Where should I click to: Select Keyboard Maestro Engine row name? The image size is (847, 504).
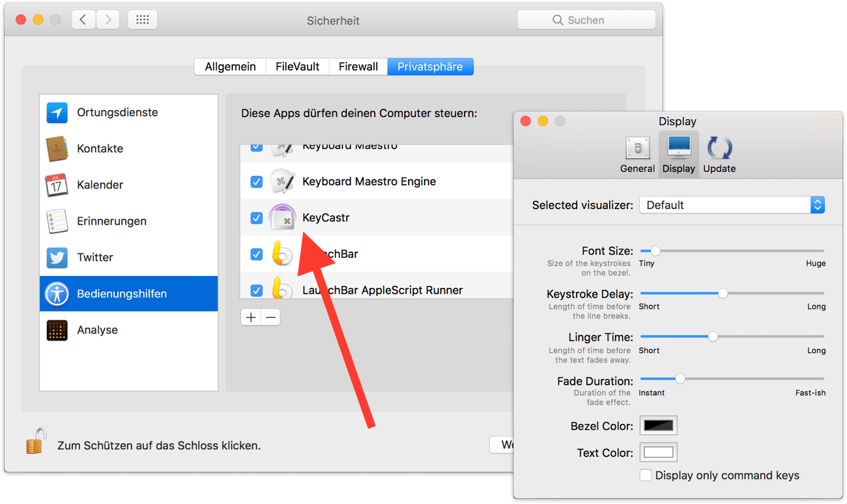(x=369, y=182)
